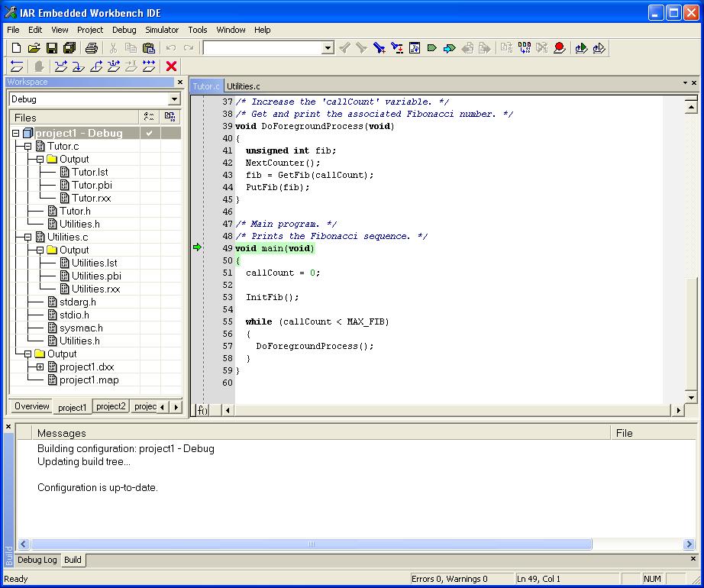This screenshot has width=704, height=588.
Task: Reset the program with the Reset icon
Action: 17,66
